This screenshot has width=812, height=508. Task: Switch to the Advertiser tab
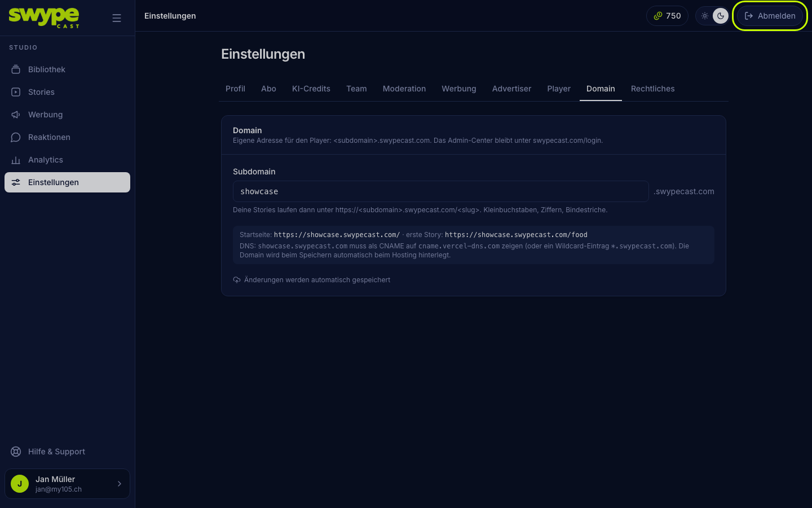(511, 89)
